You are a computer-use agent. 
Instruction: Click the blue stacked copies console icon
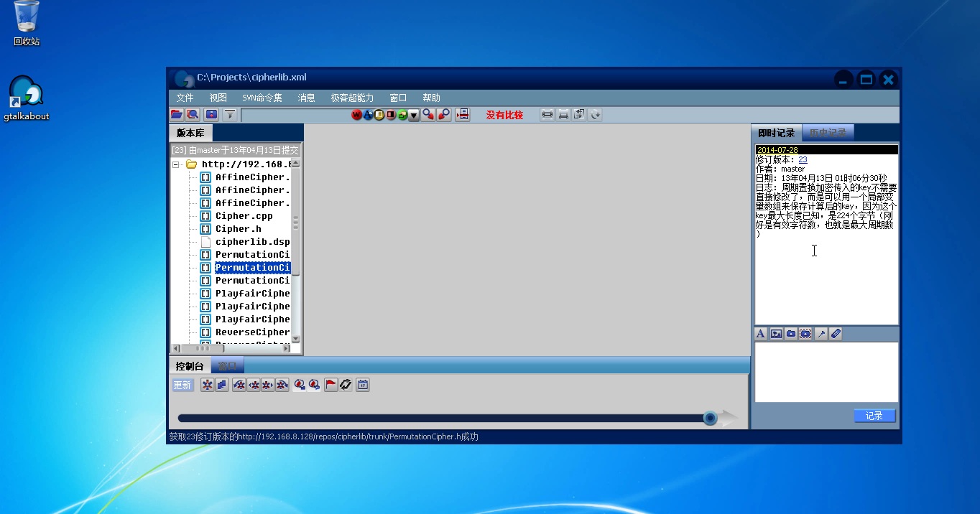point(222,385)
